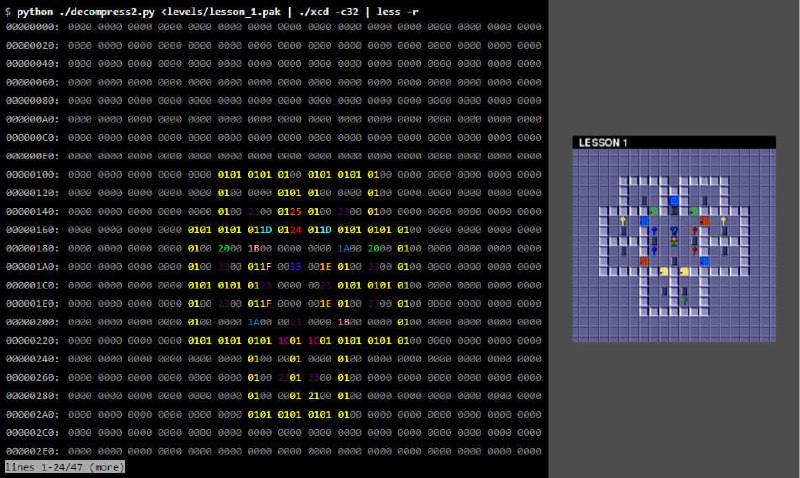
Task: Click the blue door near left yellow key
Action: pyautogui.click(x=644, y=221)
